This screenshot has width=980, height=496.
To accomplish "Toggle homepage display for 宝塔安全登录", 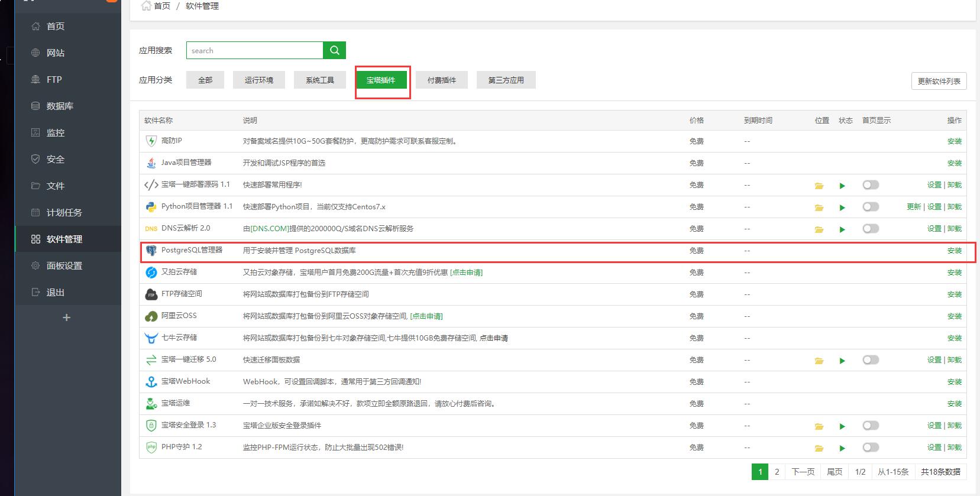I will click(871, 426).
